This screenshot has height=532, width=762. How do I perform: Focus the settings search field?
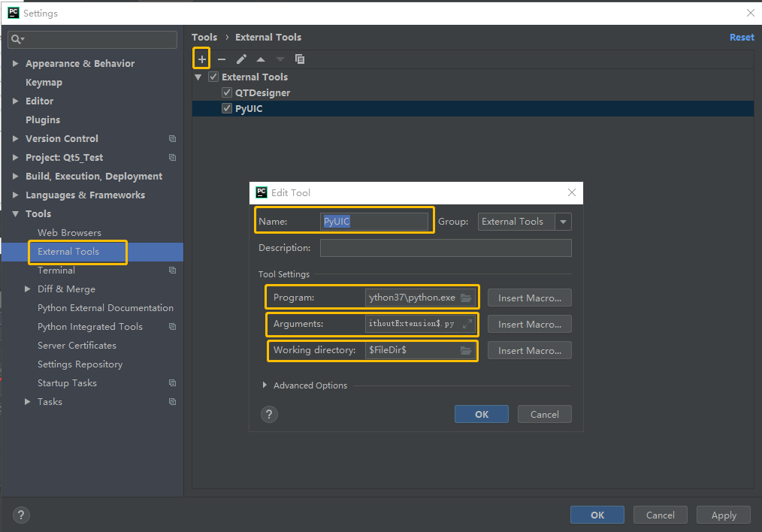pos(92,39)
